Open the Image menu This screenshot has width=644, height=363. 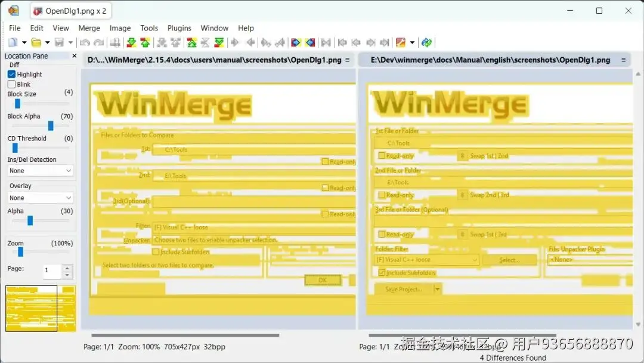click(120, 28)
